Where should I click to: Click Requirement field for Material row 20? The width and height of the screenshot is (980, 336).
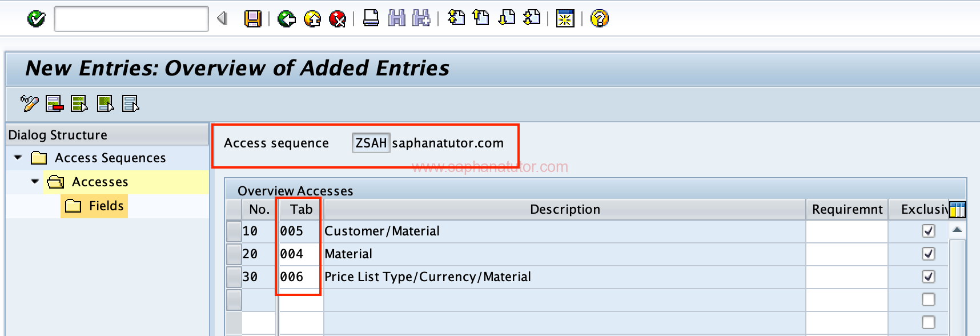[x=847, y=254]
